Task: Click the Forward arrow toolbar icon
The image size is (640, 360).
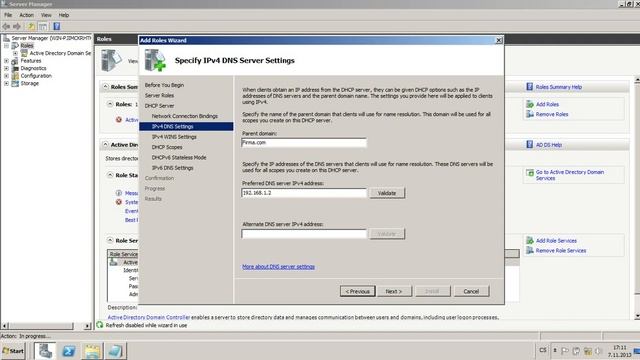Action: (x=17, y=27)
